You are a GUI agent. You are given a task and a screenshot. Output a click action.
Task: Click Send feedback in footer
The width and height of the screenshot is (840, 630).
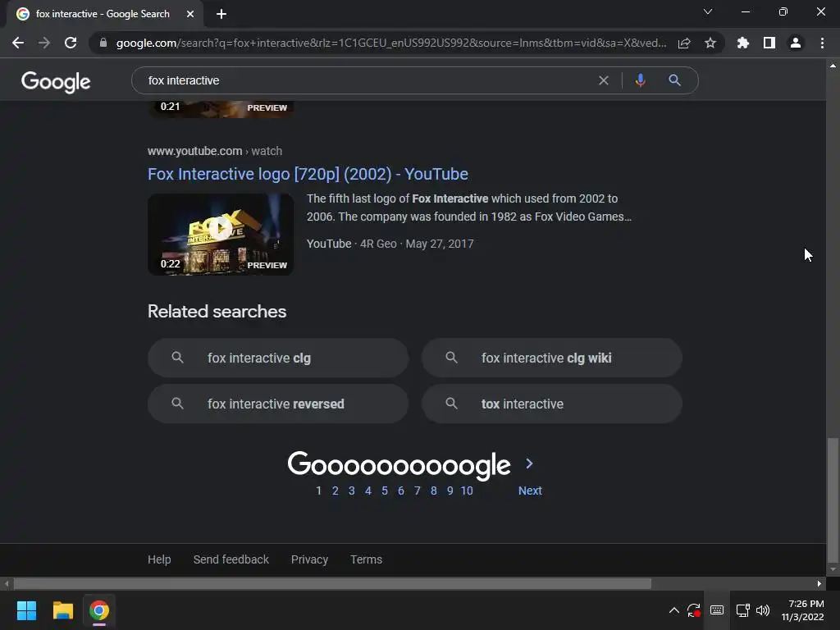coord(231,559)
